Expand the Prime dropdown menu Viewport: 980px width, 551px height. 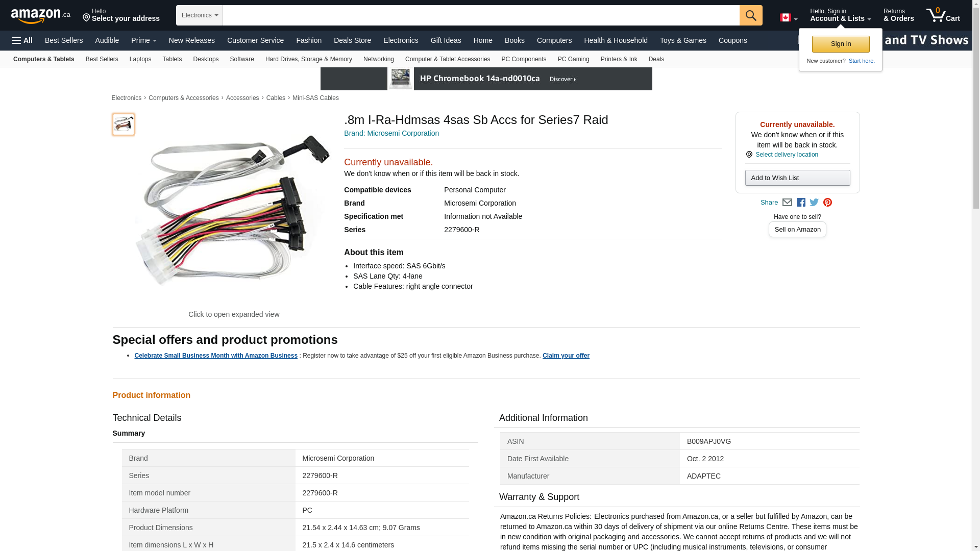click(x=143, y=40)
